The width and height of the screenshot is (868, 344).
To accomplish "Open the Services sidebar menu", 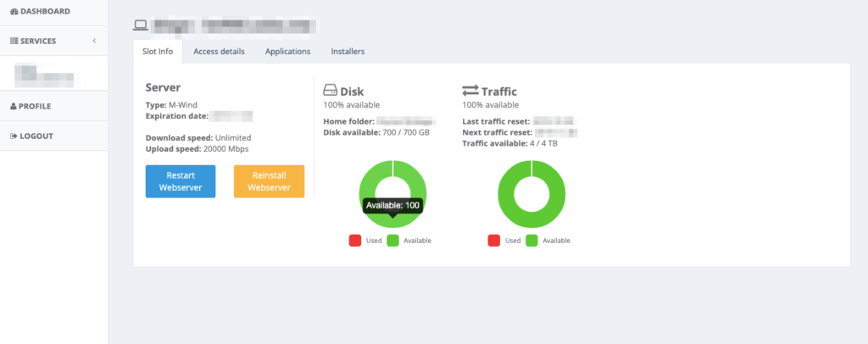I will tap(53, 41).
